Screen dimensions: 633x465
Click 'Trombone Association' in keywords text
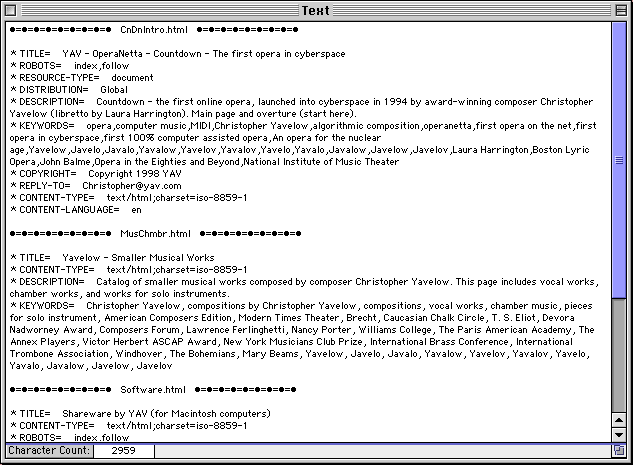click(x=59, y=354)
